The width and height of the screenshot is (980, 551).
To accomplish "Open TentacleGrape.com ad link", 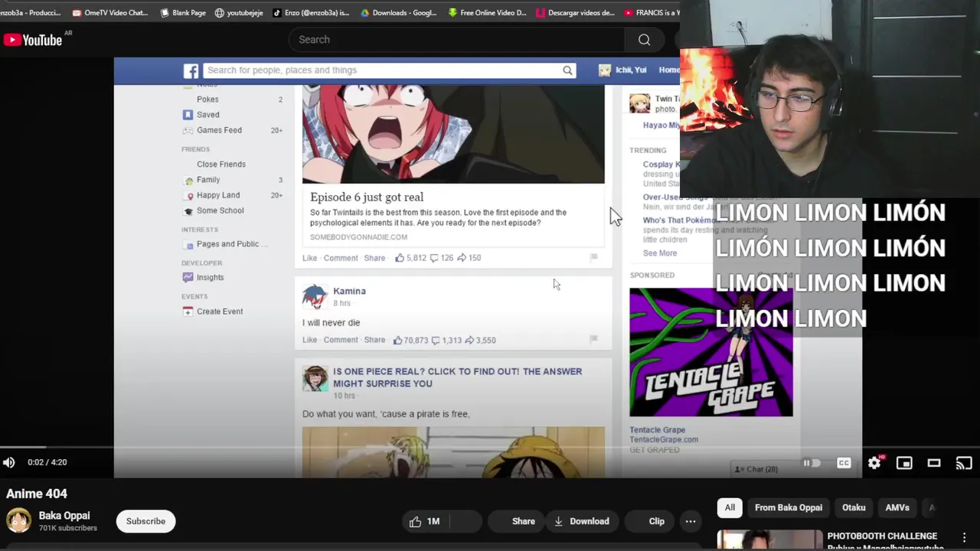I will point(664,440).
